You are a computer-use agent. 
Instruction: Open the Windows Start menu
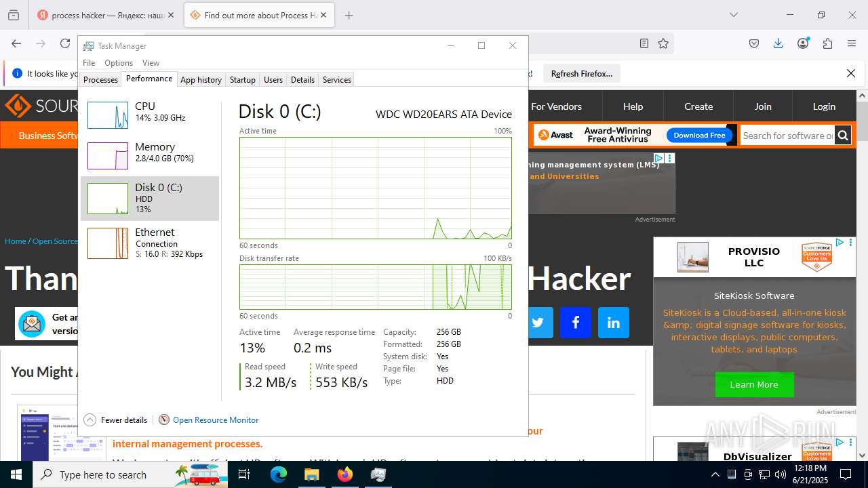coord(16,474)
